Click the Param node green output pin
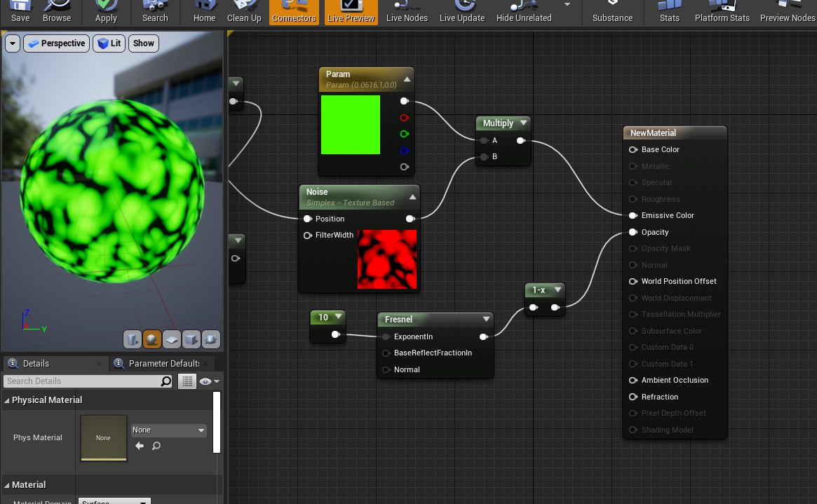Image resolution: width=817 pixels, height=504 pixels. point(405,134)
